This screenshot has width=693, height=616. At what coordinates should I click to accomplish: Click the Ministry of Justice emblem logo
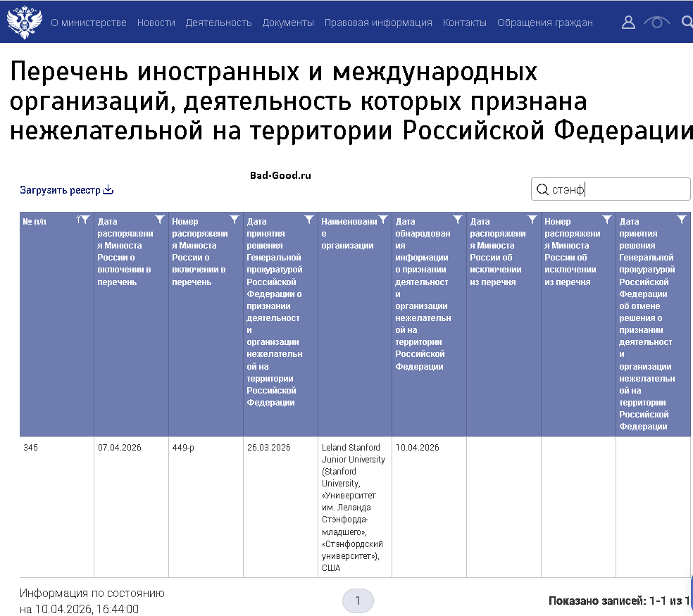click(x=25, y=22)
